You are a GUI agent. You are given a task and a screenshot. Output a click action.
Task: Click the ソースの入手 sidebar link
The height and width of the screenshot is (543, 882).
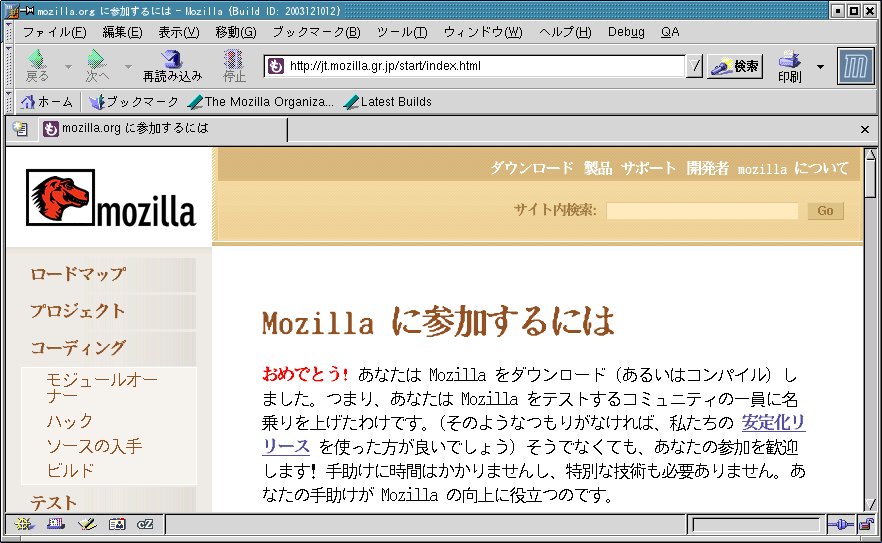click(x=94, y=446)
